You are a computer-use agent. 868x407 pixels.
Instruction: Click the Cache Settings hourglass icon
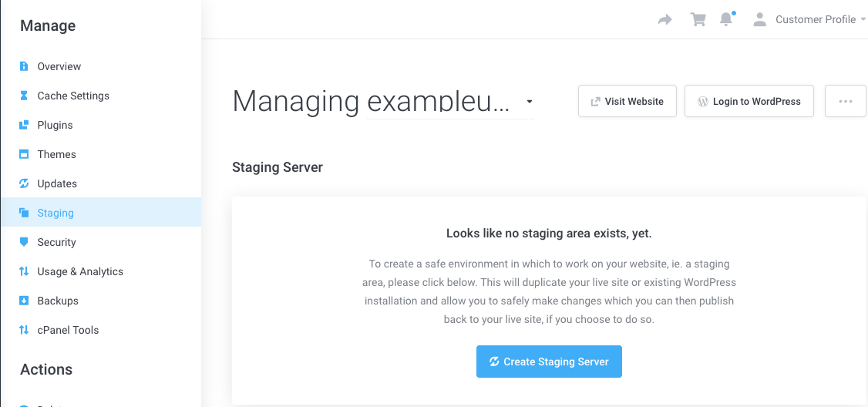pyautogui.click(x=24, y=96)
